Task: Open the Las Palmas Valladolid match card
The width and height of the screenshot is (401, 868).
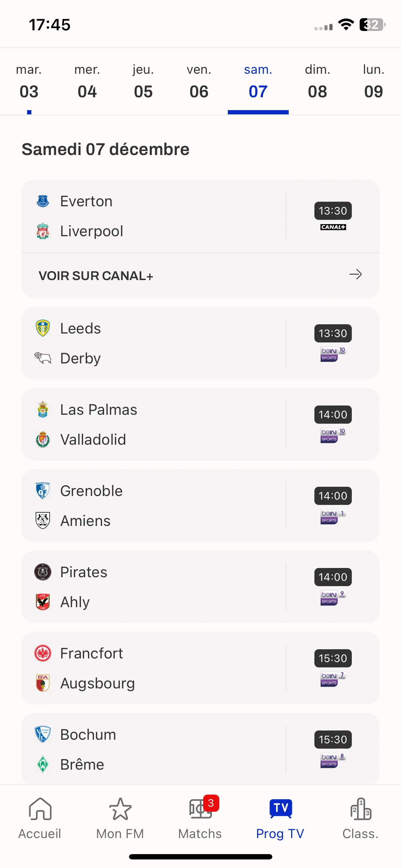Action: [x=200, y=424]
